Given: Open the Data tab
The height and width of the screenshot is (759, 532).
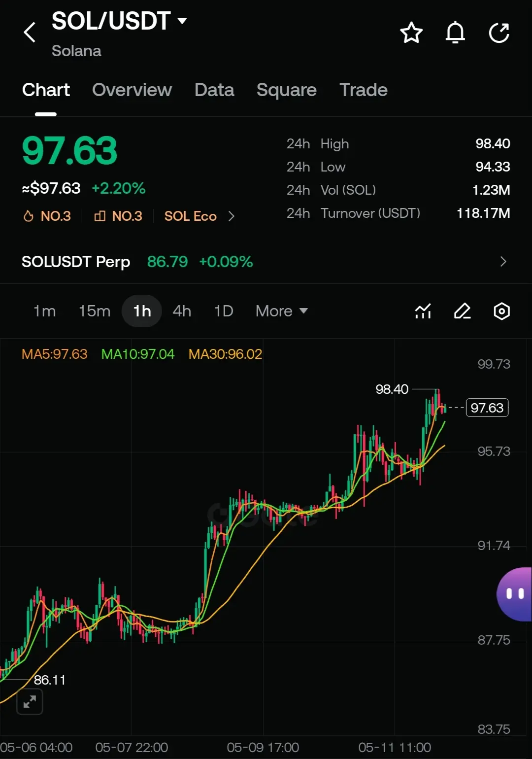Looking at the screenshot, I should (x=214, y=90).
